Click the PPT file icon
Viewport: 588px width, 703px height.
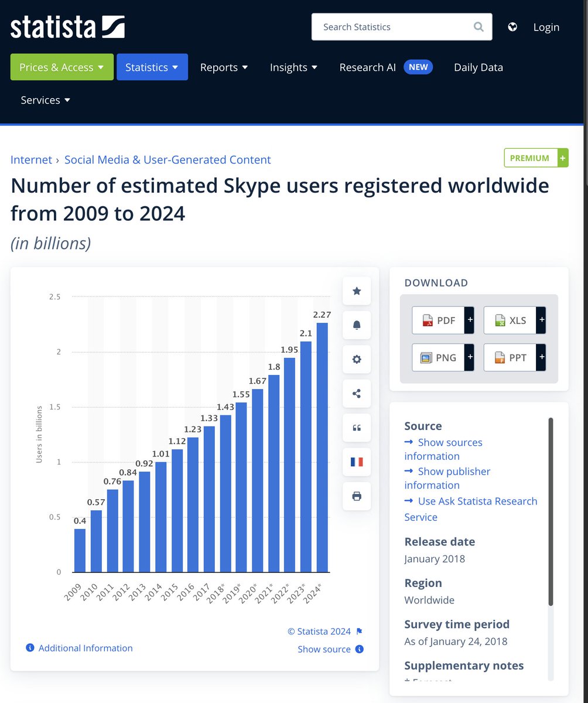coord(500,357)
